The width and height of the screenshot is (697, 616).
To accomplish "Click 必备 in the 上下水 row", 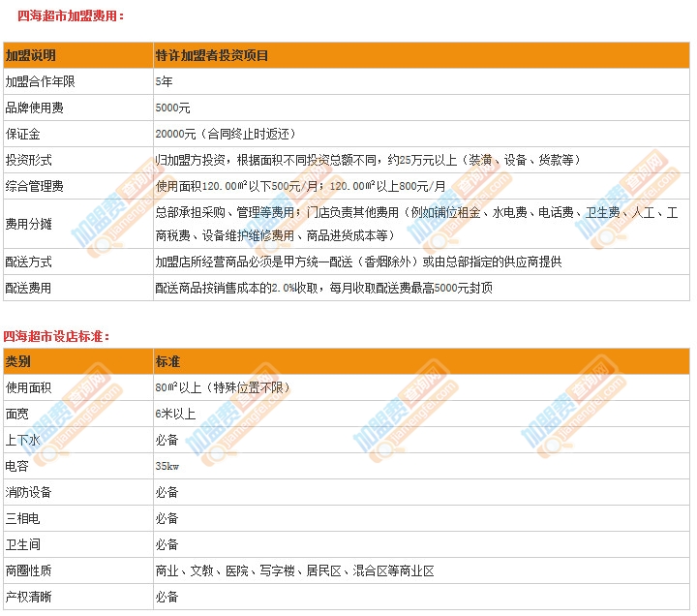I will click(167, 441).
